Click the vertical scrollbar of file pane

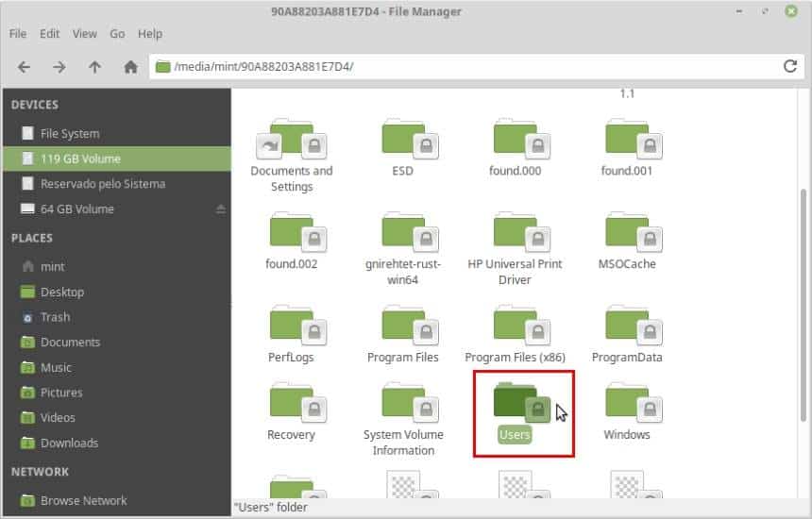point(804,306)
